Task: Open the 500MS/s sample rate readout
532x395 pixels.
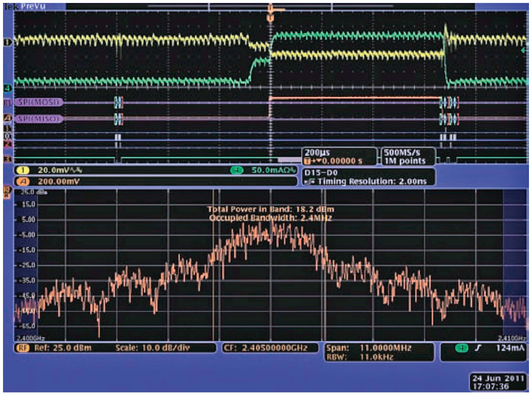Action: pyautogui.click(x=404, y=157)
